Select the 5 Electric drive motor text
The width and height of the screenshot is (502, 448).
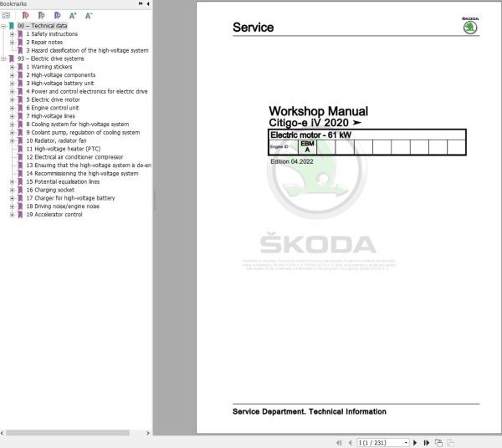click(x=53, y=99)
